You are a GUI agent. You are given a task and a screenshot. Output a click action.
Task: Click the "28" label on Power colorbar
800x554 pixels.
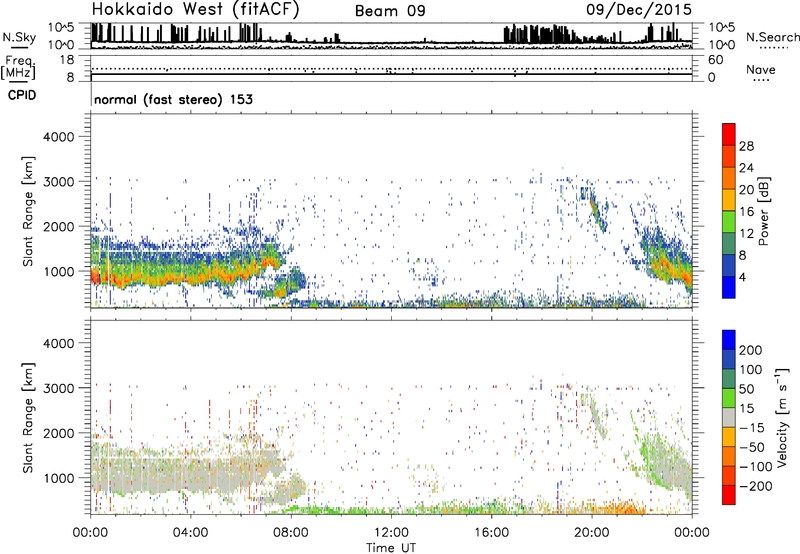coord(746,146)
